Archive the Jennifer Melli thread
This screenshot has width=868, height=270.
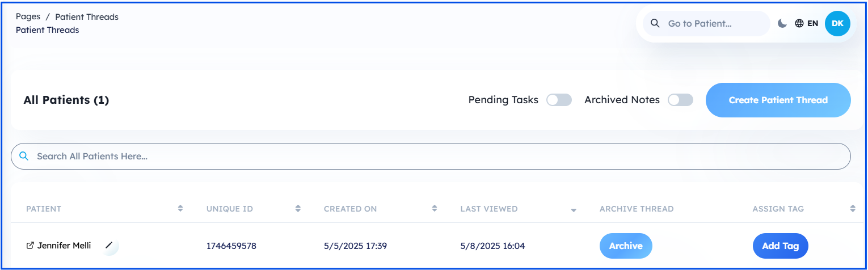pyautogui.click(x=626, y=246)
